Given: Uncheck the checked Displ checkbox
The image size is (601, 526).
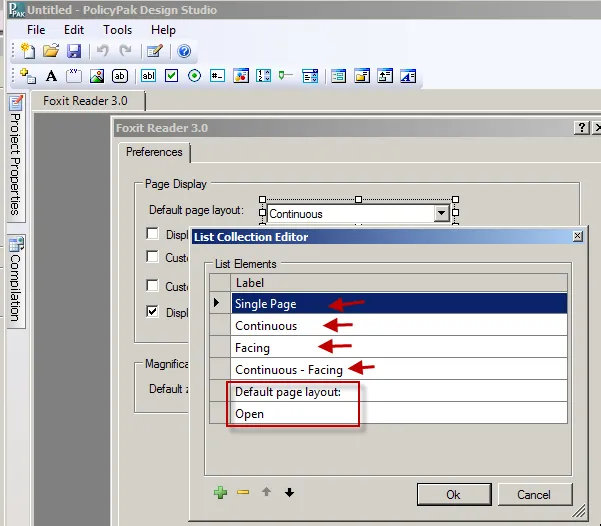Looking at the screenshot, I should click(x=153, y=312).
